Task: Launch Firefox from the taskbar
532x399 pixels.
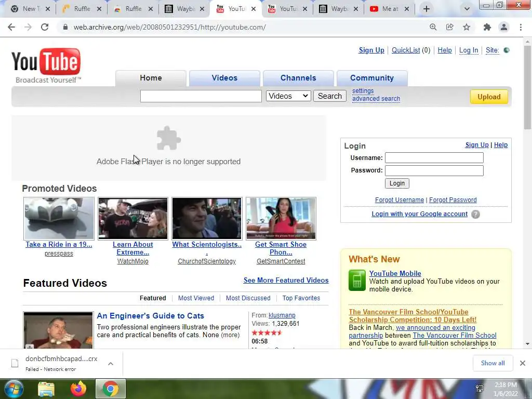Action: (x=78, y=389)
